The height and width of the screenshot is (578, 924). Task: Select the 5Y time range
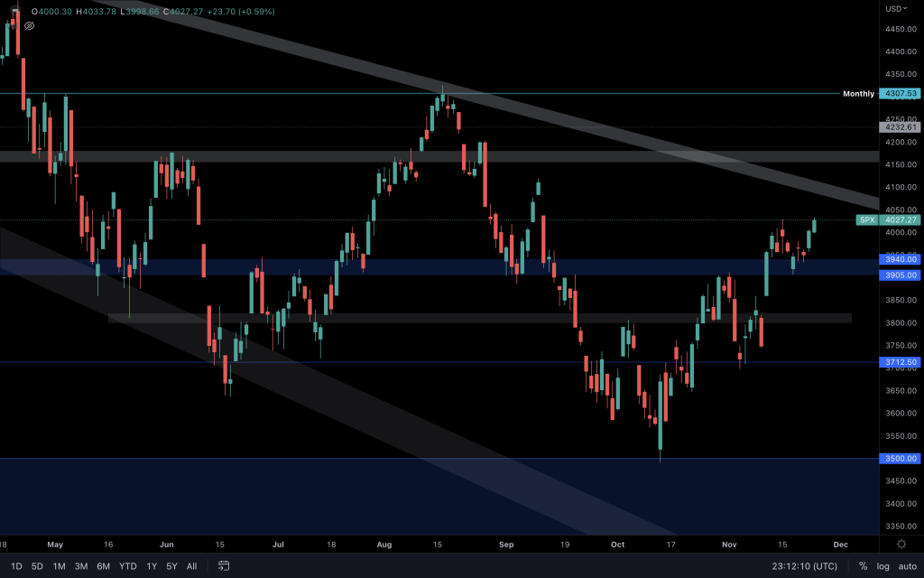pyautogui.click(x=171, y=566)
